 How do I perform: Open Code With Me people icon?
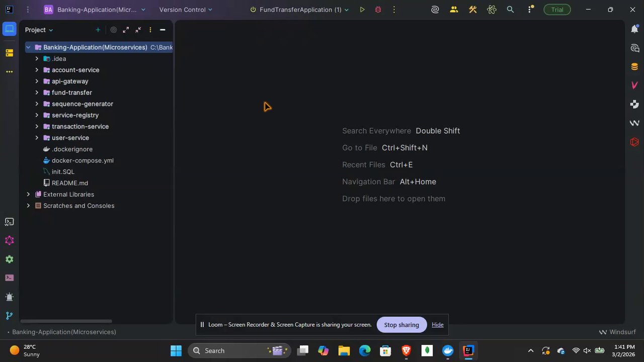(454, 10)
